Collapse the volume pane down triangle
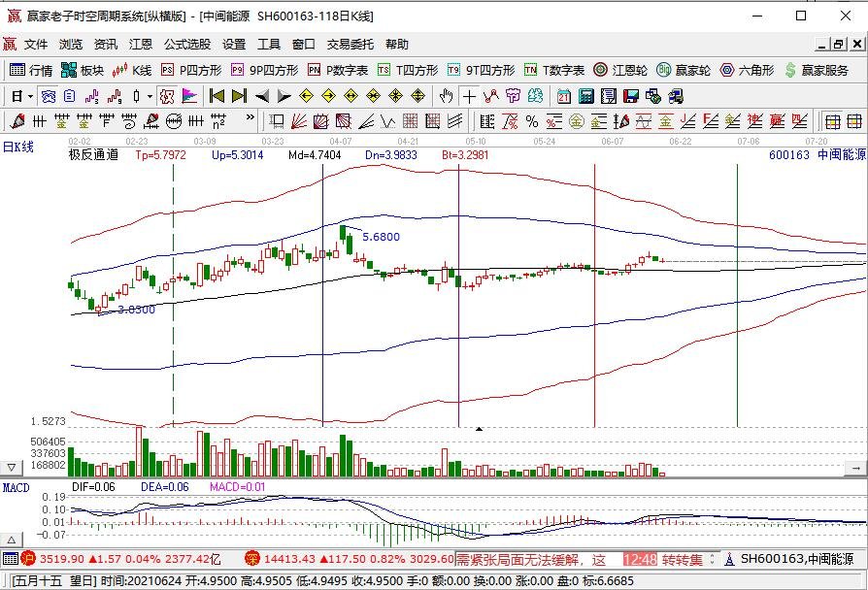Screen dimensions: 868x590 11,468
